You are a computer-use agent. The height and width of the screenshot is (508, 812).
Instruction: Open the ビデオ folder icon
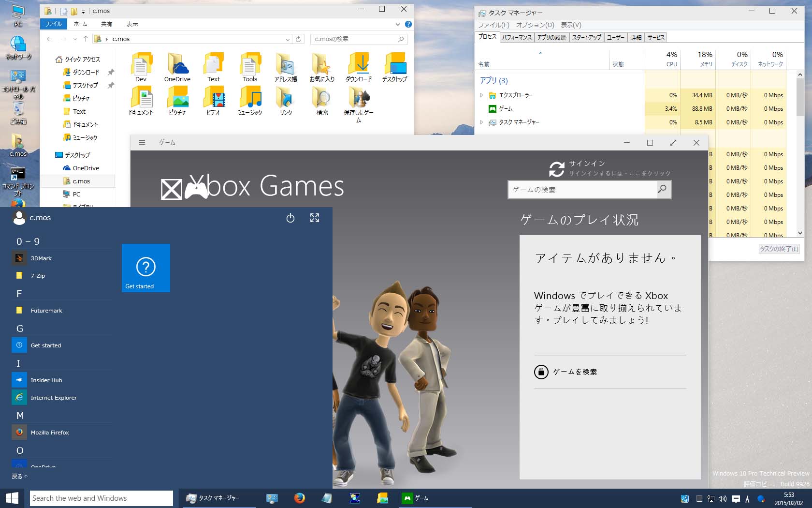click(213, 101)
